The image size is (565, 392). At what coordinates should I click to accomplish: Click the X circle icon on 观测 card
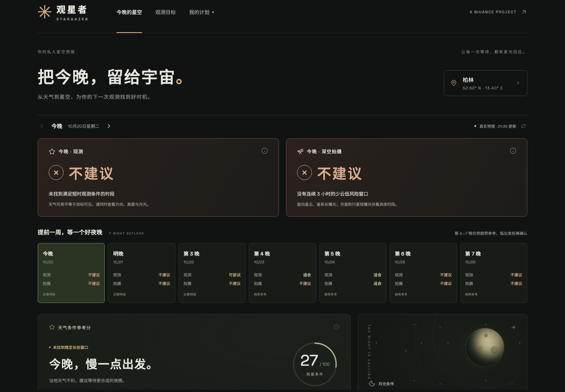click(56, 172)
